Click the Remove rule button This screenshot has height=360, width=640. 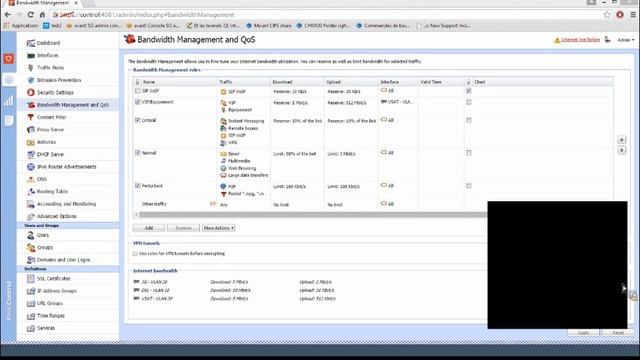pos(183,228)
